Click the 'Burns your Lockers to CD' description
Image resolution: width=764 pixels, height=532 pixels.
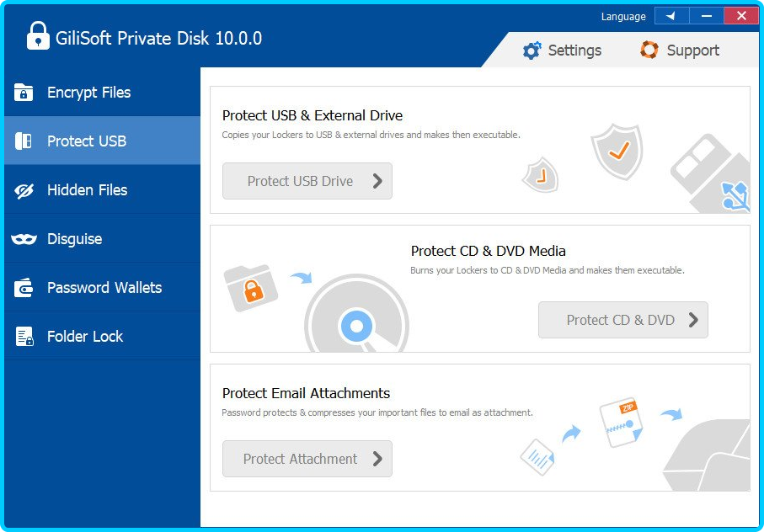(x=548, y=270)
